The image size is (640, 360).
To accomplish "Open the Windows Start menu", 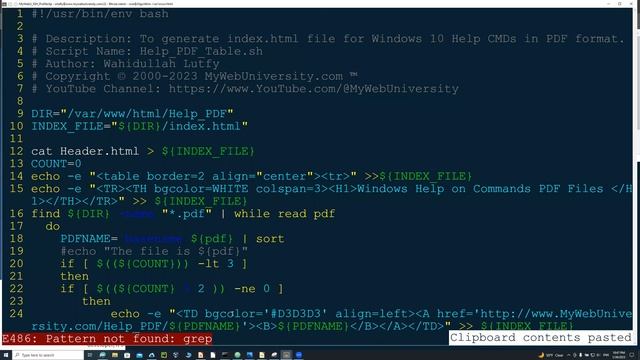I will tap(6, 355).
